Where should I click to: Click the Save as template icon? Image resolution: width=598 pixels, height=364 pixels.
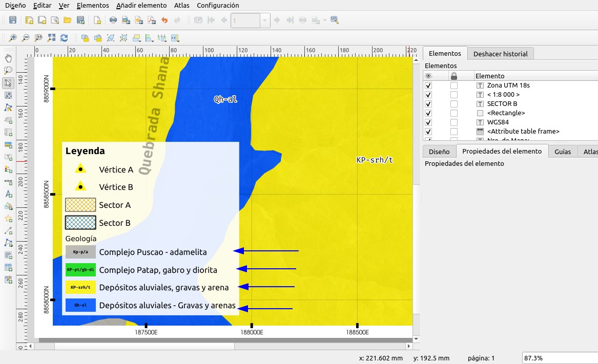pyautogui.click(x=80, y=20)
